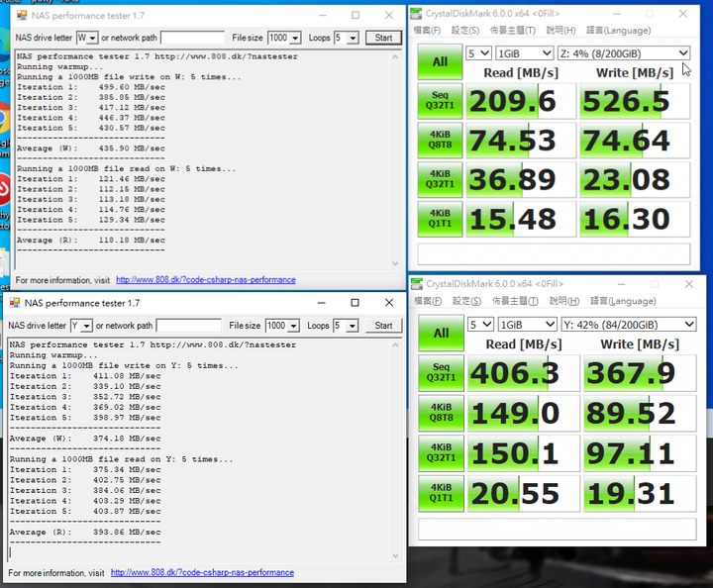Run Seq Q32T1 test in top CrystalDiskMark
713x588 pixels.
point(440,100)
